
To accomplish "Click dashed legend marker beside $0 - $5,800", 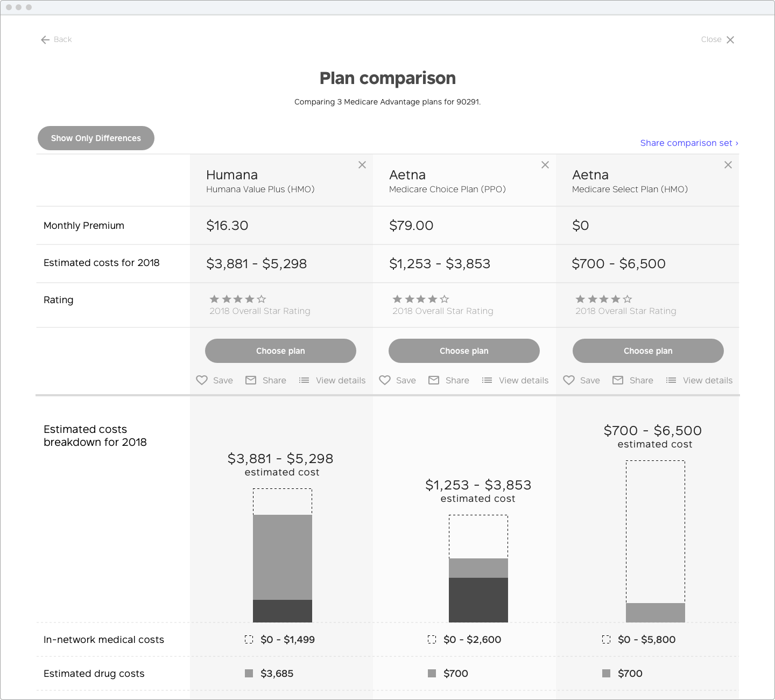I will tap(606, 640).
